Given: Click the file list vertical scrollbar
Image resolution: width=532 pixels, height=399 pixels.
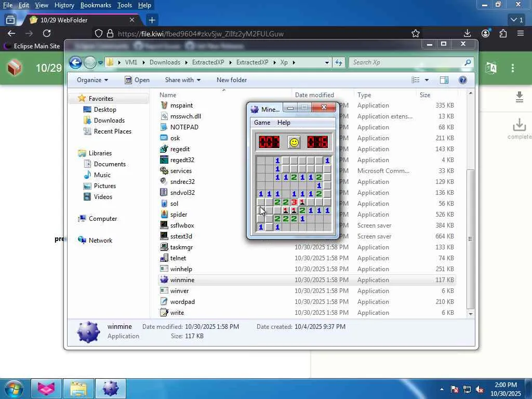Looking at the screenshot, I should point(470,239).
